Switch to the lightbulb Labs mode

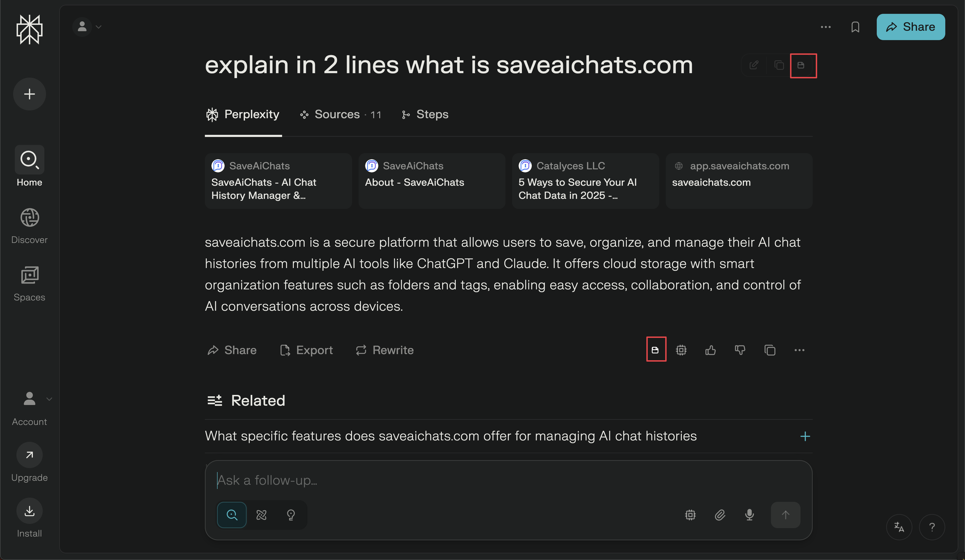(x=291, y=515)
